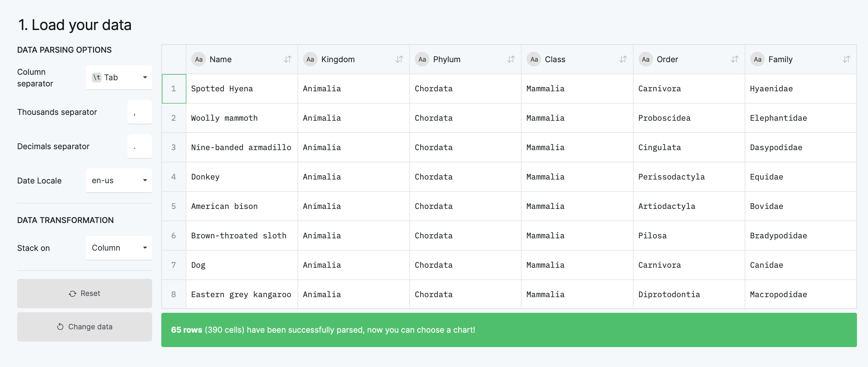Click the 'Dog' name cell
Screen dimensions: 868x367
pos(242,265)
